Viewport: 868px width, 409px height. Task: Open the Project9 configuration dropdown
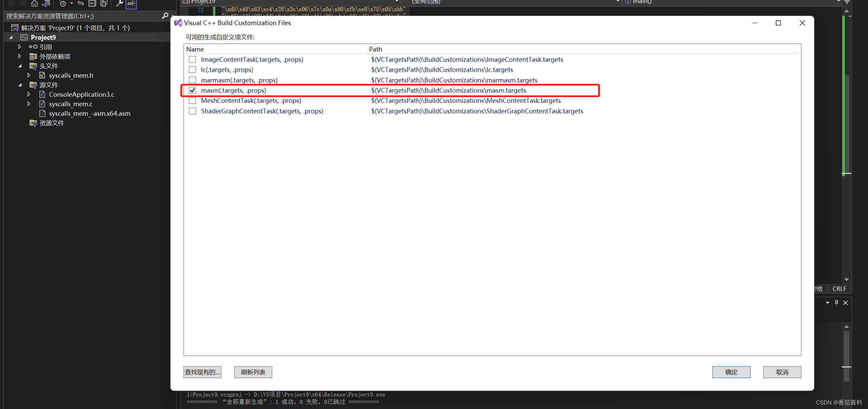point(396,2)
